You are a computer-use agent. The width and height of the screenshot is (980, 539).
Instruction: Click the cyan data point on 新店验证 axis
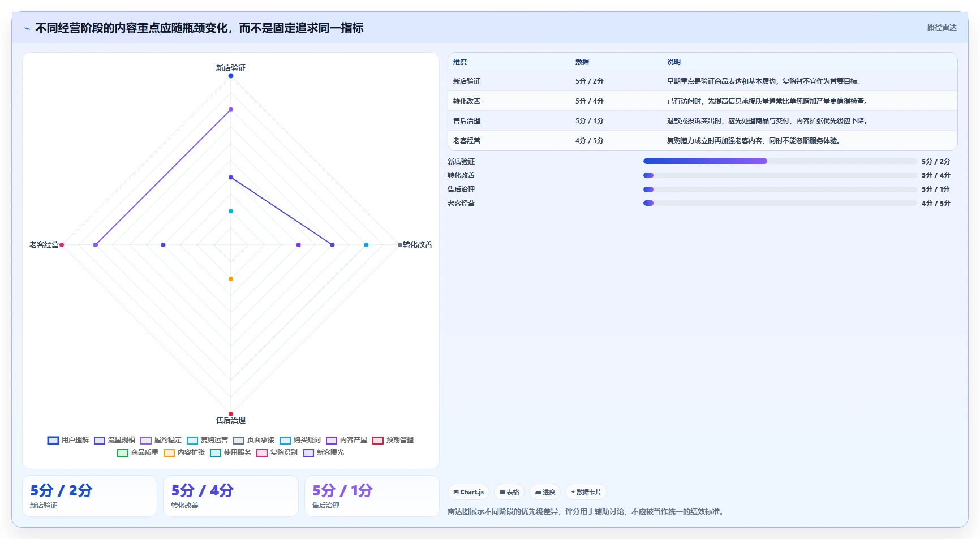(231, 211)
